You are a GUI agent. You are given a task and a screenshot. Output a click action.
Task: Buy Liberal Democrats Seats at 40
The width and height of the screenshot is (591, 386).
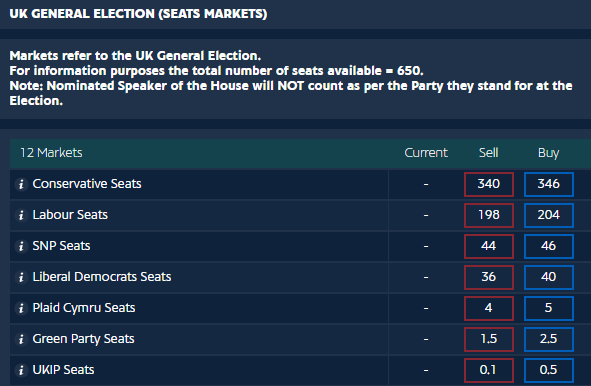549,277
